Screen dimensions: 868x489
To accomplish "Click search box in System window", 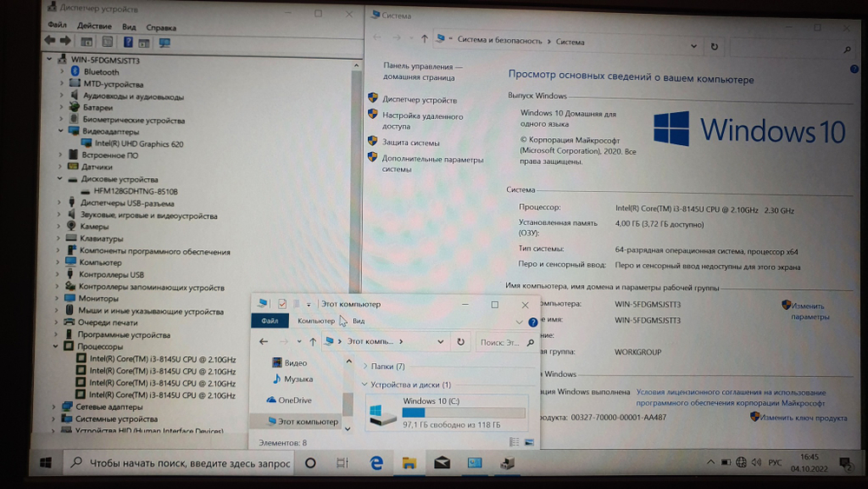I will pos(792,49).
